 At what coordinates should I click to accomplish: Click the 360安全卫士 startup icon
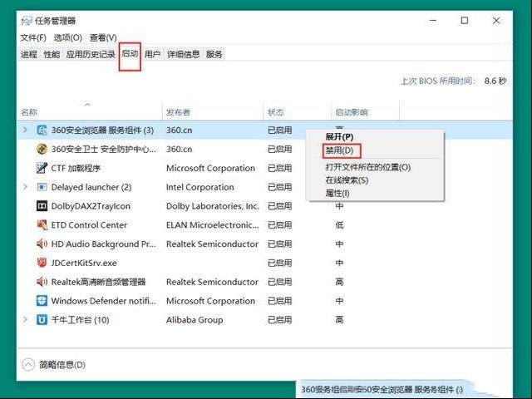(42, 149)
